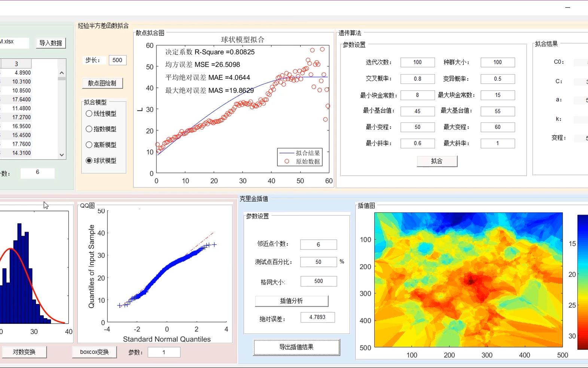This screenshot has height=368, width=588.
Task: Click the 格网大小 grid size field
Action: (x=319, y=281)
